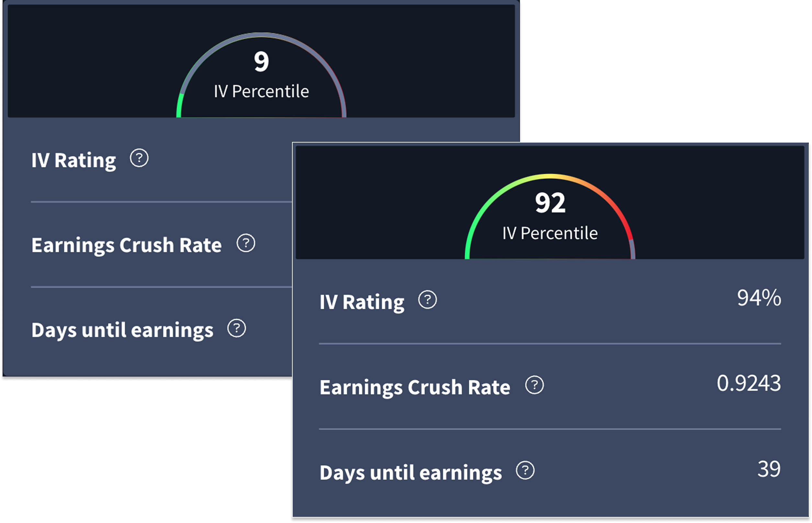The height and width of the screenshot is (523, 812).
Task: Click Earnings Crush Rate label in the 92-percentile card
Action: tap(415, 387)
